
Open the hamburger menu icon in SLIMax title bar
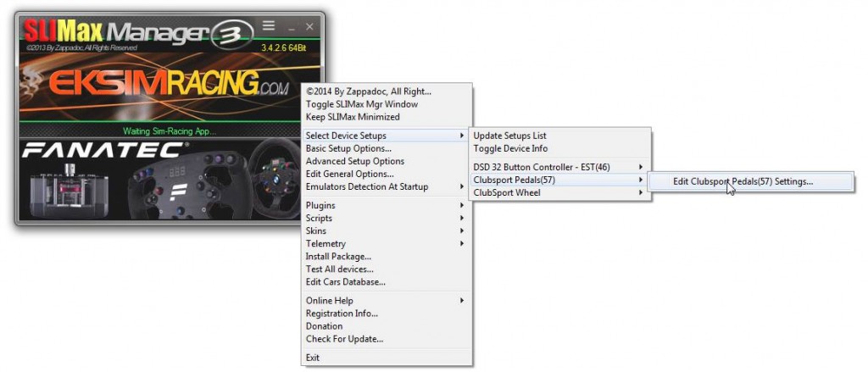tap(269, 25)
